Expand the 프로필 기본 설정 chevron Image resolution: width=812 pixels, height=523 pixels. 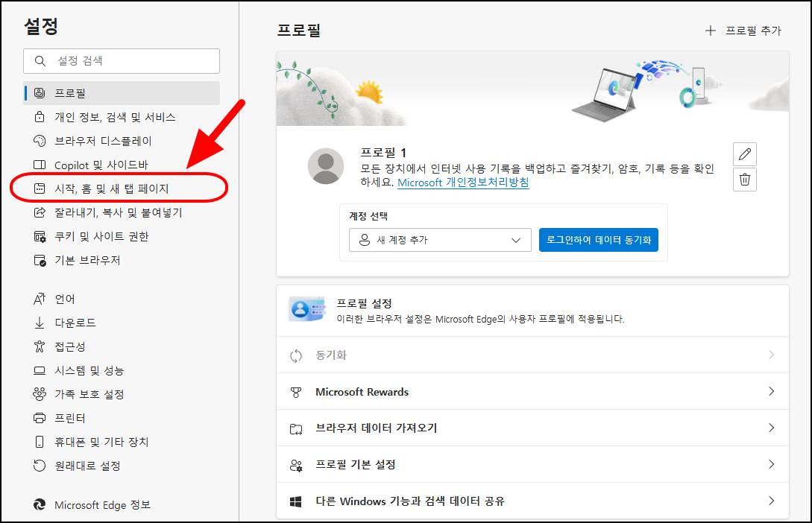(771, 465)
